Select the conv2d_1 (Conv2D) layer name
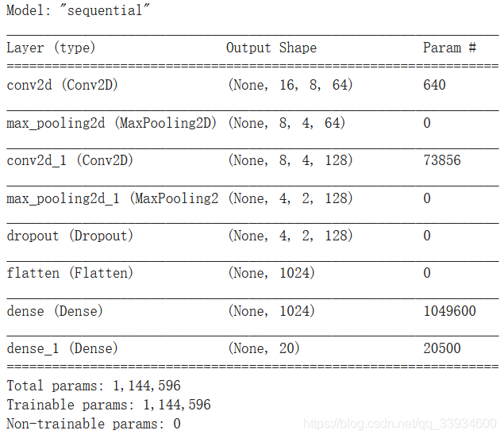504x438 pixels. 70,160
